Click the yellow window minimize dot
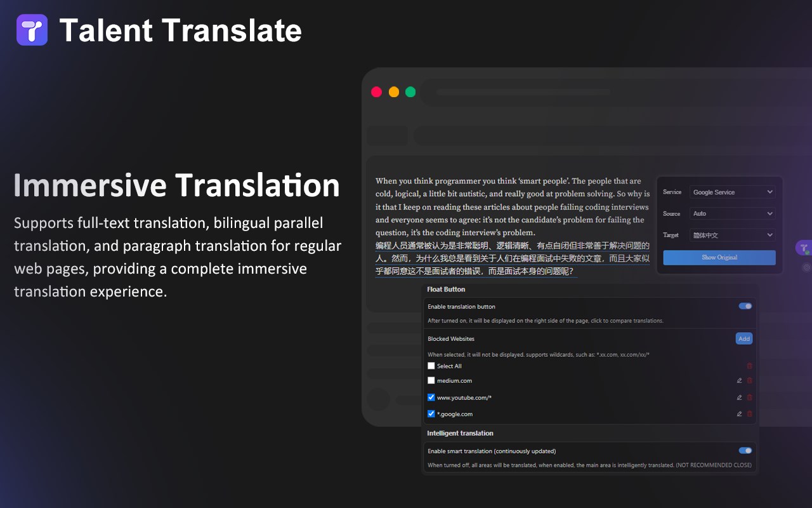This screenshot has width=812, height=508. (x=393, y=92)
